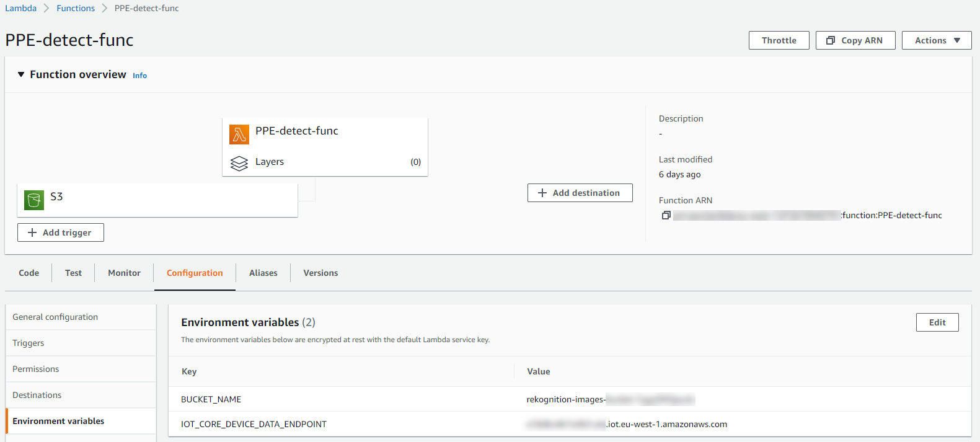The width and height of the screenshot is (980, 442).
Task: Click the PPE-detect-func breadcrumb text
Action: click(x=146, y=8)
